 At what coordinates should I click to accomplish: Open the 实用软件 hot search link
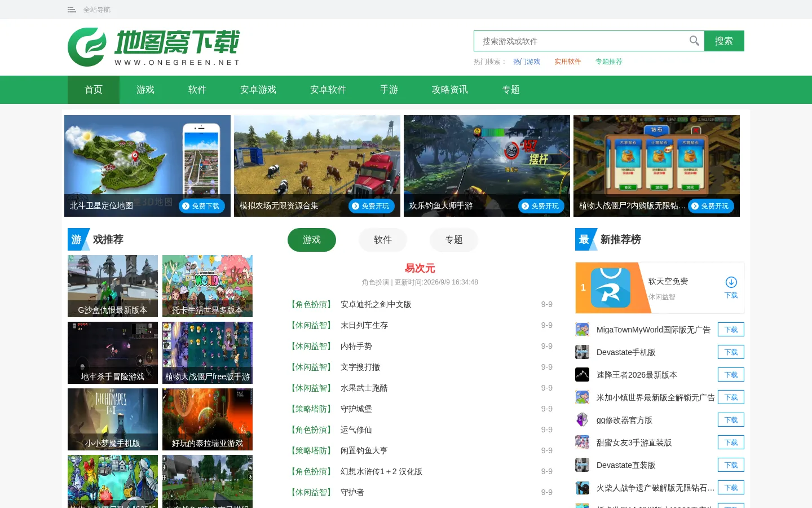click(x=567, y=62)
